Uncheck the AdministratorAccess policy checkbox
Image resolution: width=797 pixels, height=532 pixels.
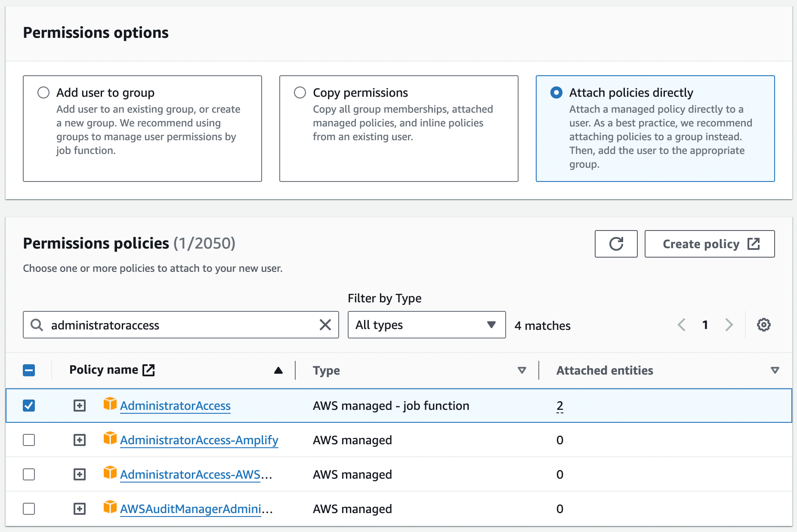coord(29,406)
